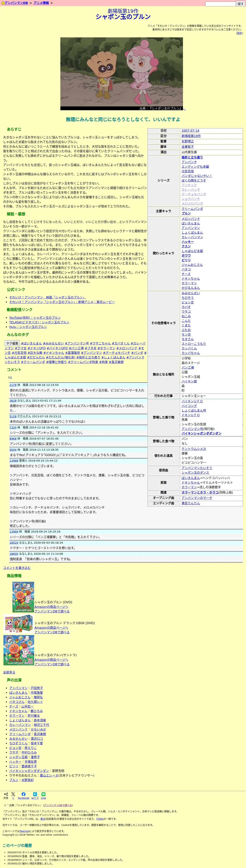Click the タグ編集 button
The image size is (246, 868).
tap(12, 343)
